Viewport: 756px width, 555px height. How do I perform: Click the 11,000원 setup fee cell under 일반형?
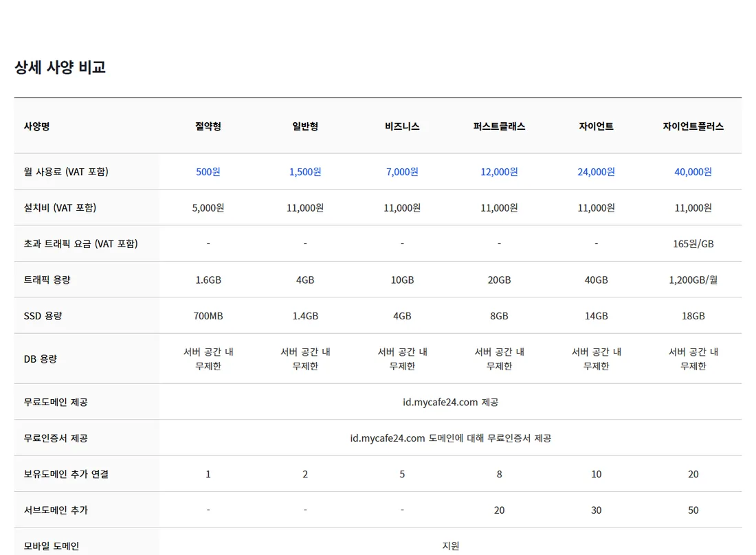tap(305, 207)
